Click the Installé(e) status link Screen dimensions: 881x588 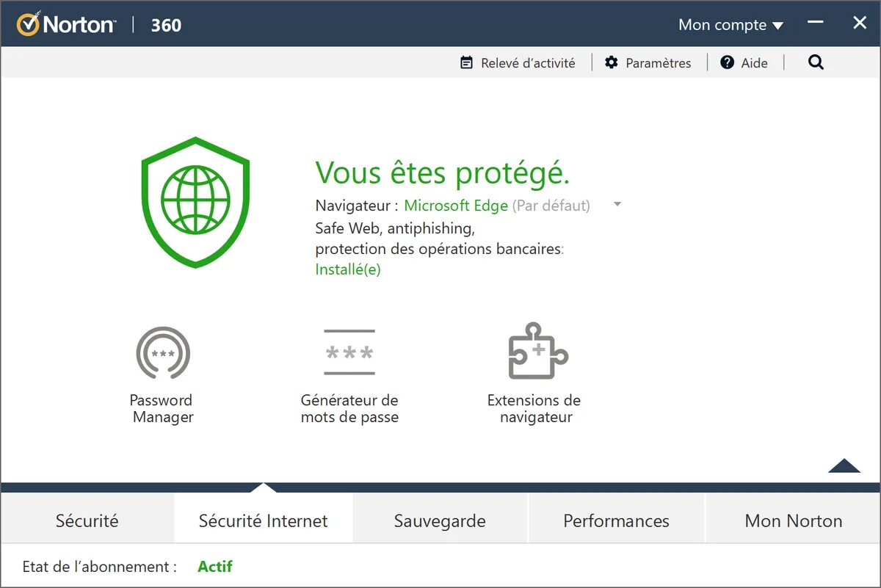click(x=348, y=269)
